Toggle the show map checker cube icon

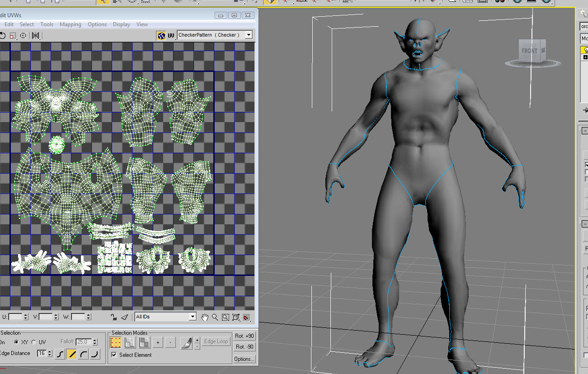point(161,35)
